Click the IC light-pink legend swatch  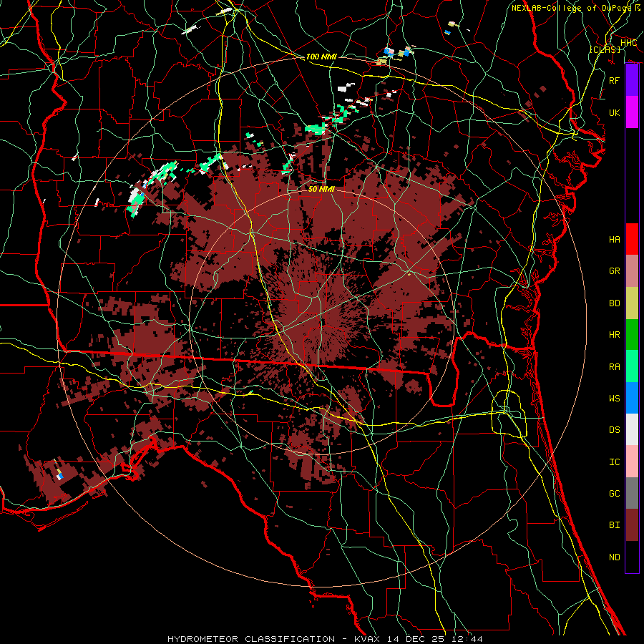click(x=632, y=462)
